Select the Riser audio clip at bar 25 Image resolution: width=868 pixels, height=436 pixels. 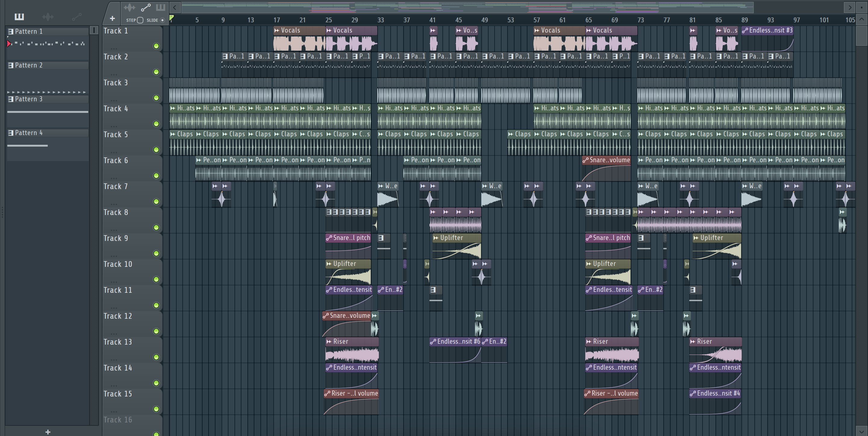(x=352, y=350)
